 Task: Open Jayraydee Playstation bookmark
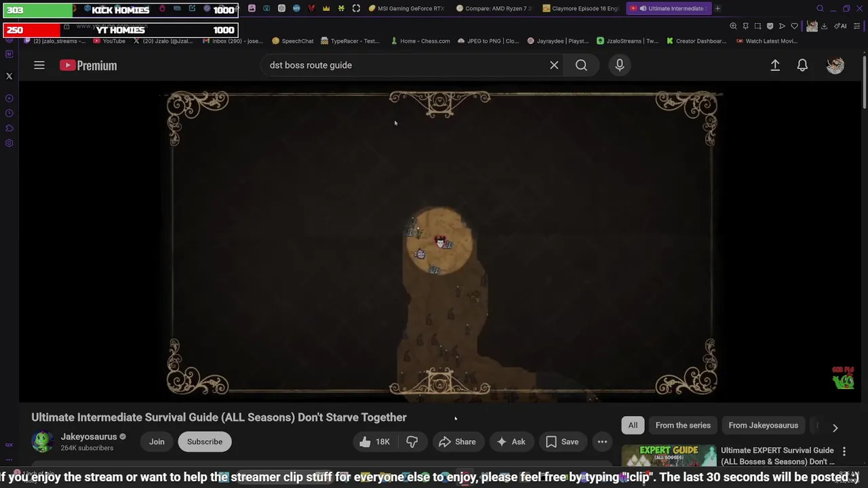tap(558, 41)
